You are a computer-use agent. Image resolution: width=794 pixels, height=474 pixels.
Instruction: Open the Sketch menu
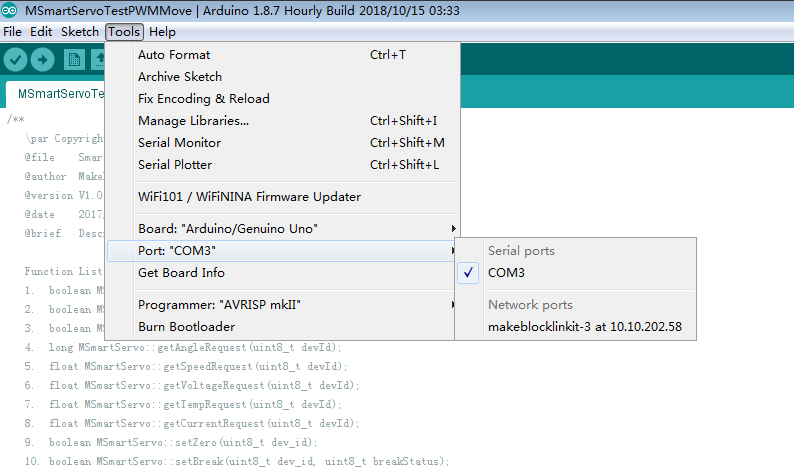pyautogui.click(x=80, y=32)
